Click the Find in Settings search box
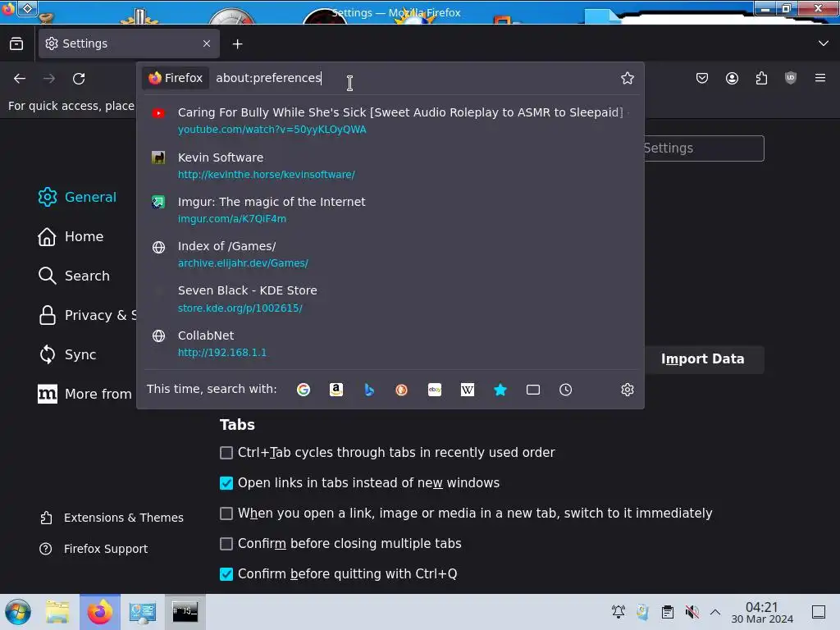Image resolution: width=840 pixels, height=630 pixels. click(x=704, y=148)
